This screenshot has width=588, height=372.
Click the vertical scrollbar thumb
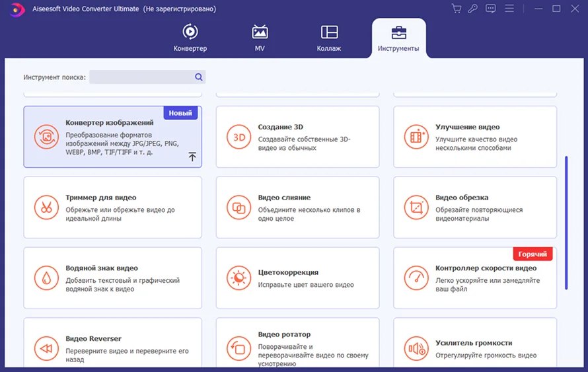click(566, 223)
